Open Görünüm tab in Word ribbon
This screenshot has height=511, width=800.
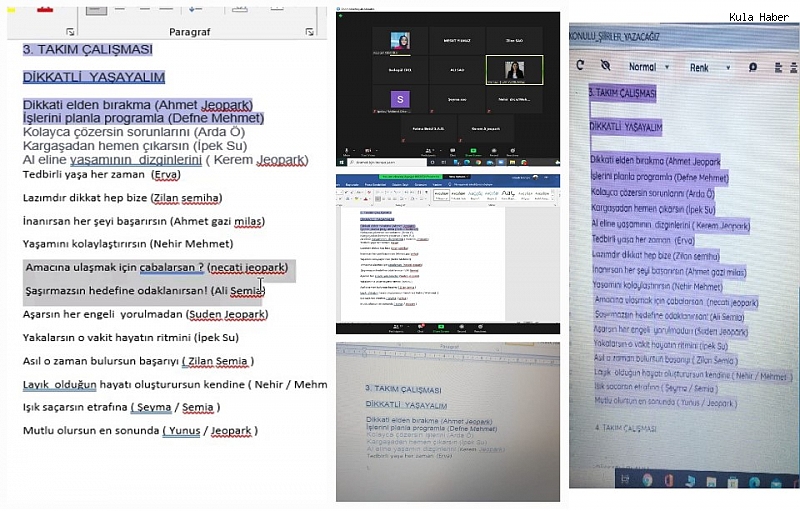(421, 185)
